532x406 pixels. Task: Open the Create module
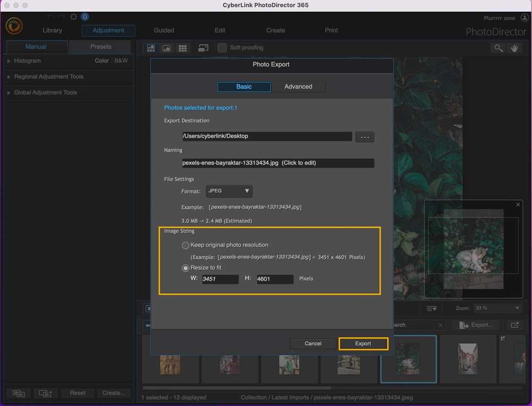(x=276, y=30)
